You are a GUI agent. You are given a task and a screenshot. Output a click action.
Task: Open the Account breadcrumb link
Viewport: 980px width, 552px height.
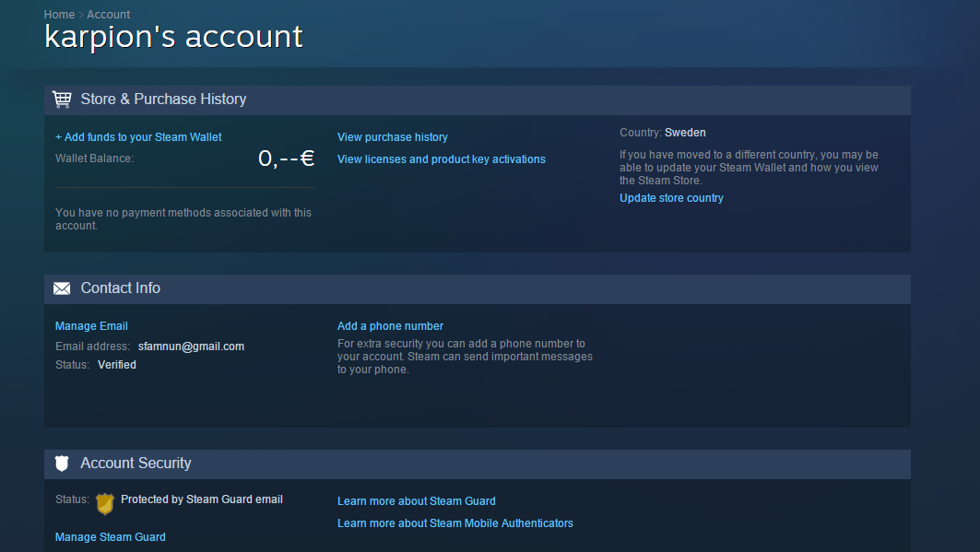[x=108, y=15]
